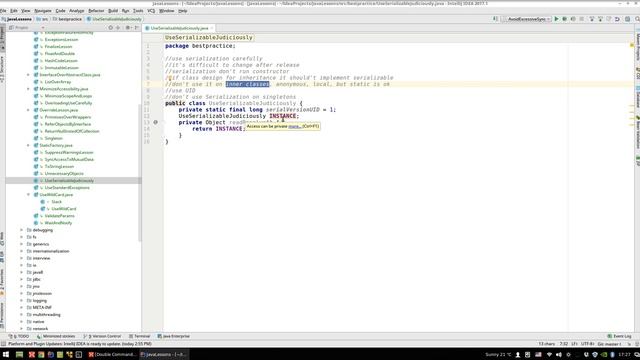The height and width of the screenshot is (360, 640).
Task: Open Project panel settings gear icon
Action: pos(128,28)
